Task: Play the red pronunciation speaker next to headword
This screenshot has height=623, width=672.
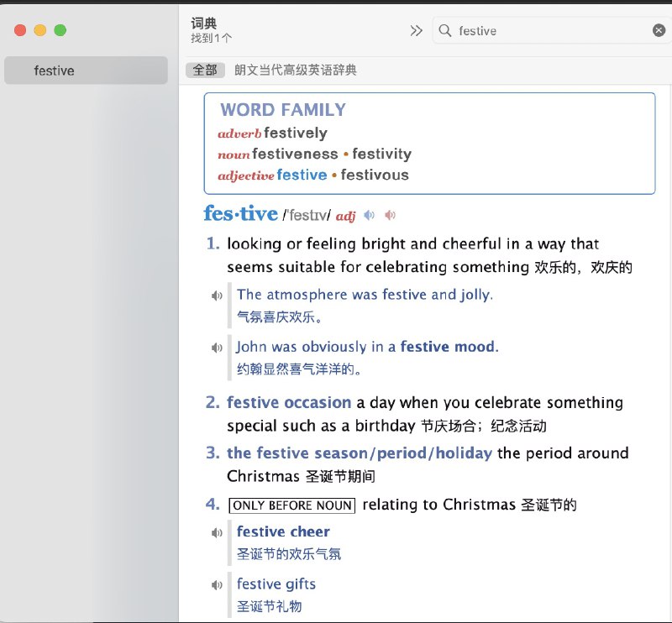Action: [390, 216]
